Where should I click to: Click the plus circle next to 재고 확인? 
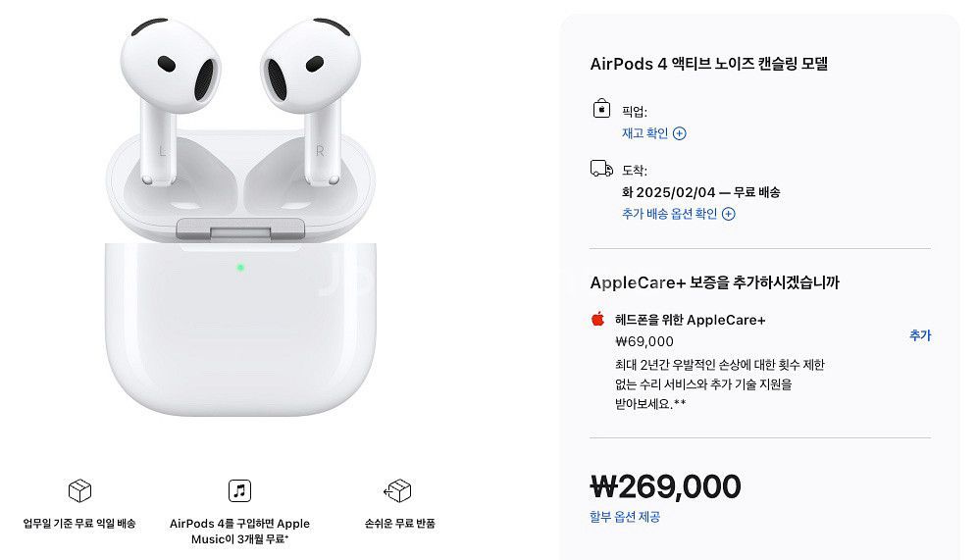pyautogui.click(x=680, y=133)
